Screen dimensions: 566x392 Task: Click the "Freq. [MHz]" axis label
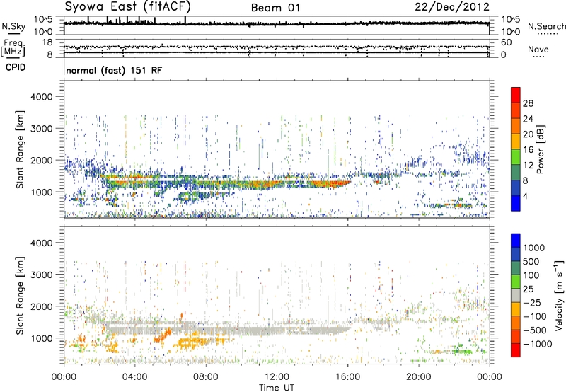pos(13,48)
